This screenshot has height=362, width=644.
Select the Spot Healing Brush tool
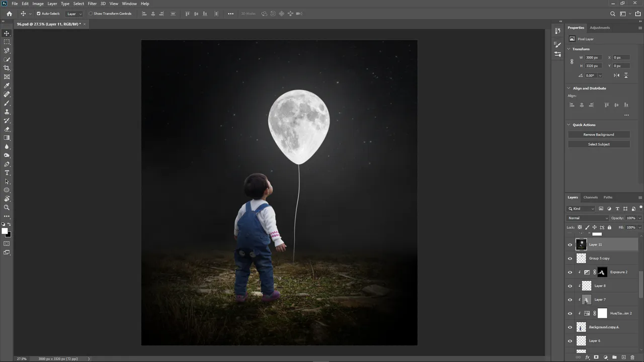[x=7, y=94]
